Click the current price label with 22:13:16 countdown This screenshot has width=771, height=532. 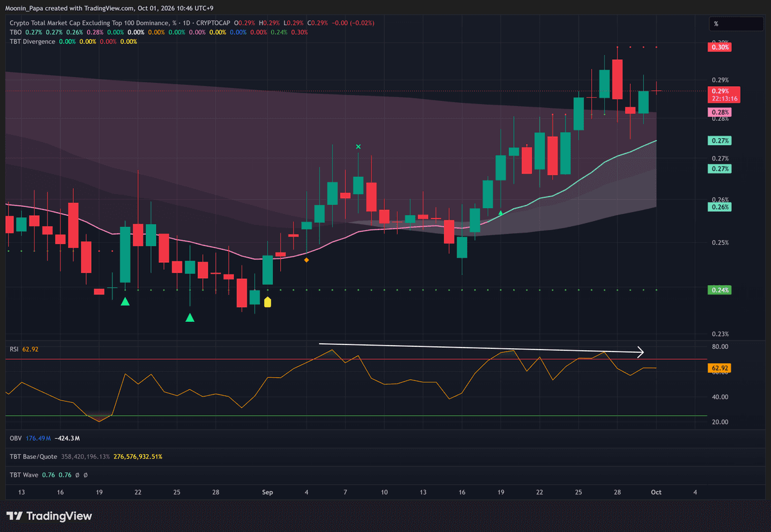pyautogui.click(x=724, y=94)
